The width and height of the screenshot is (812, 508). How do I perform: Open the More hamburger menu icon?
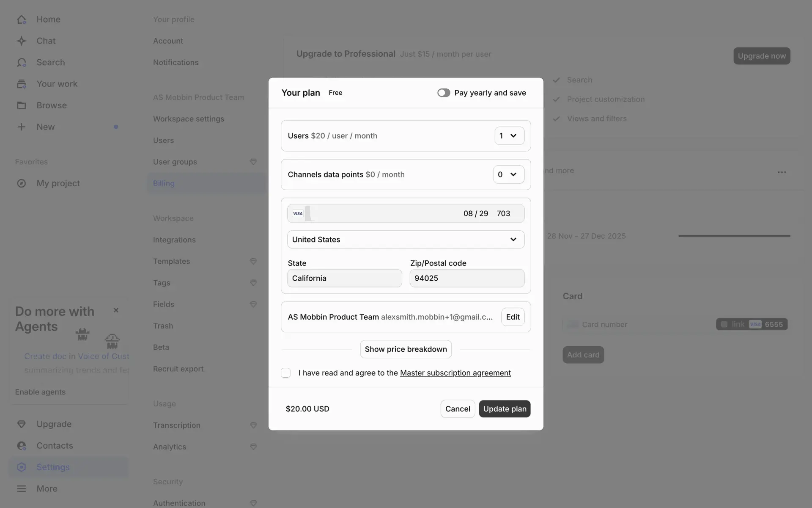pyautogui.click(x=22, y=489)
